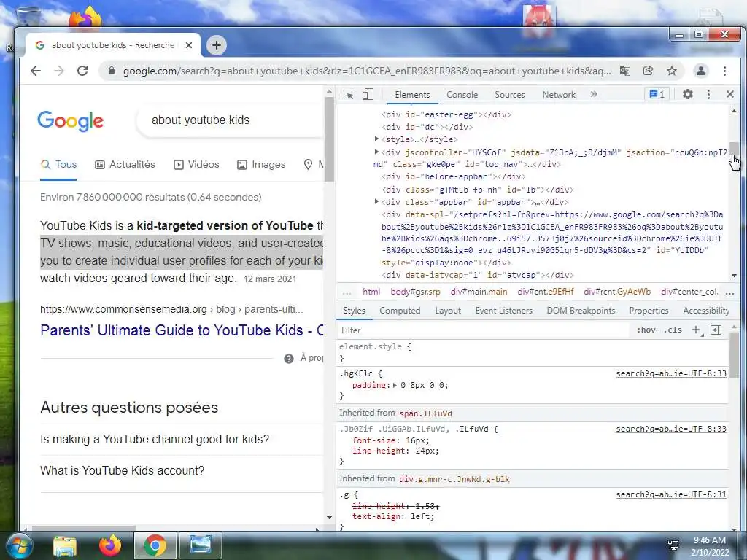Viewport: 747px width, 560px height.
Task: Open the Event Listeners tab
Action: click(503, 311)
